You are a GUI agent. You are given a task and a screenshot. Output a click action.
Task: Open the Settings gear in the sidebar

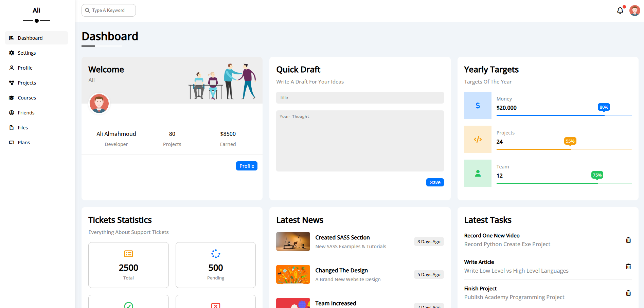(11, 53)
